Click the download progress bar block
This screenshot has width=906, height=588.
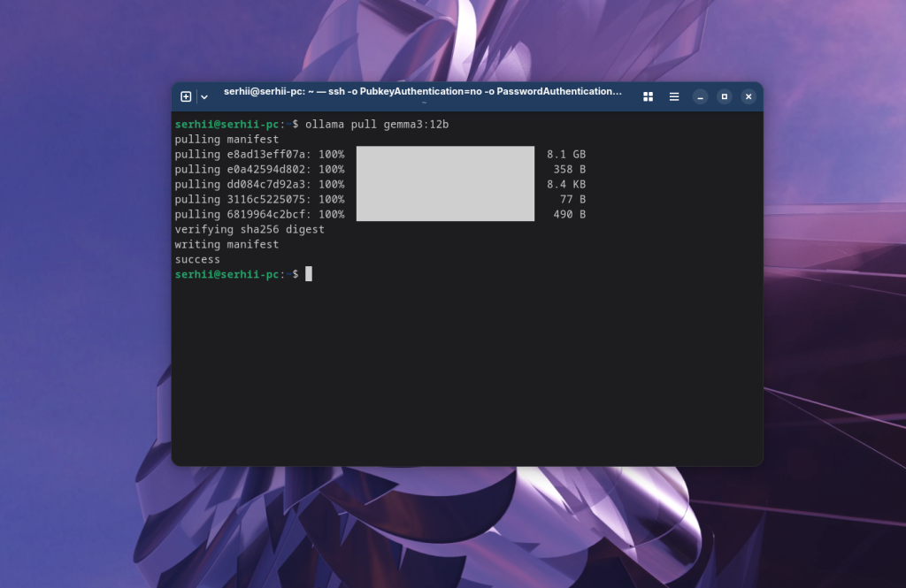click(446, 184)
